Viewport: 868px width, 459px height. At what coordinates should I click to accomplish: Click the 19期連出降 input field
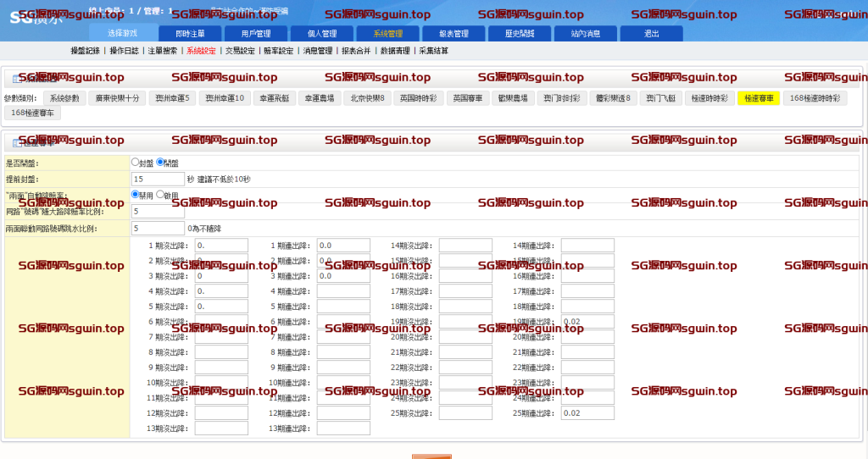pos(588,322)
